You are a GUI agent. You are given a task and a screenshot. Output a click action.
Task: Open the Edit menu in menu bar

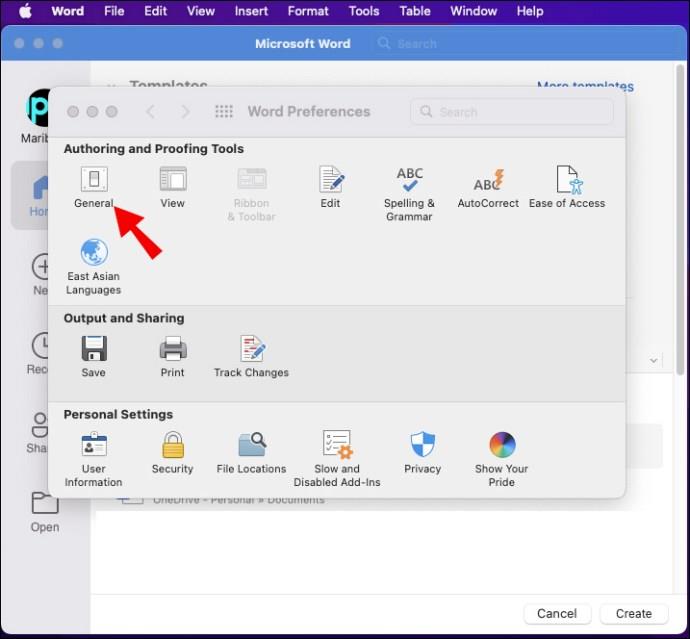(x=155, y=11)
